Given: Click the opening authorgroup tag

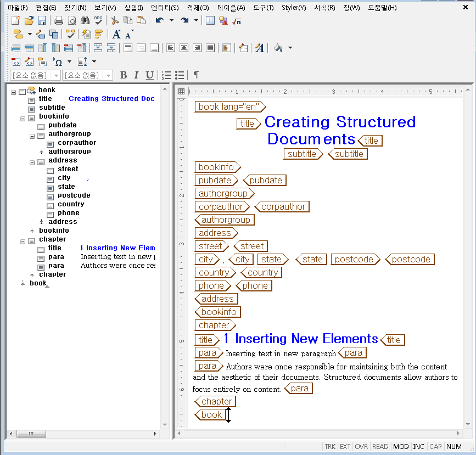Looking at the screenshot, I should point(225,193).
